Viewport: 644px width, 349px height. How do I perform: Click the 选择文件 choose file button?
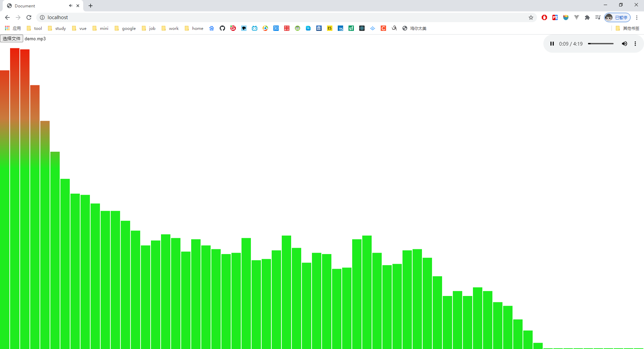point(12,39)
